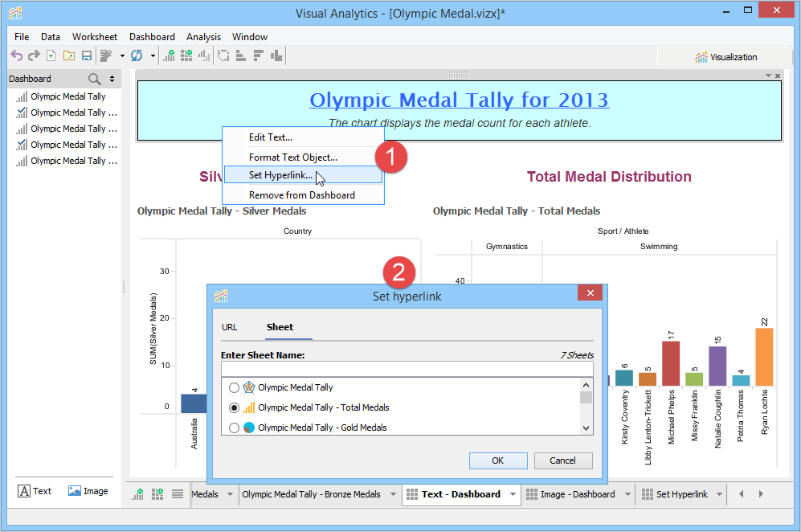This screenshot has width=801, height=532.
Task: Switch to the Sheet tab in dialog
Action: (x=280, y=328)
